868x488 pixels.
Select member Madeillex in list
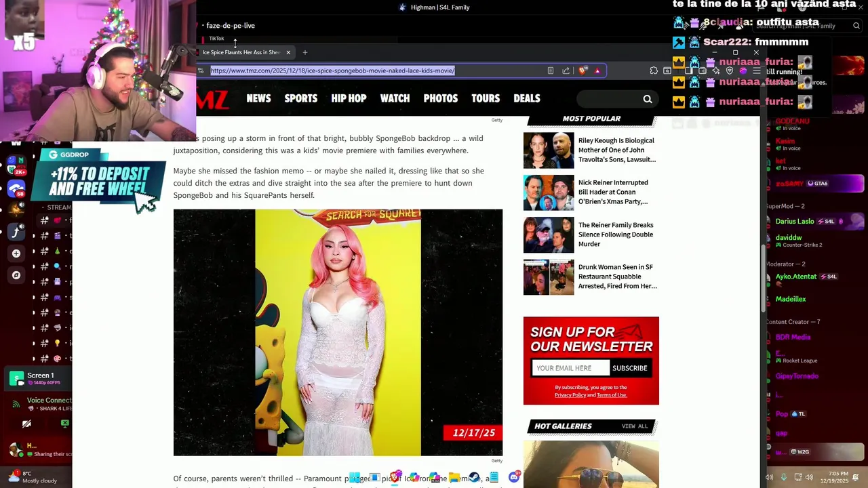point(791,299)
